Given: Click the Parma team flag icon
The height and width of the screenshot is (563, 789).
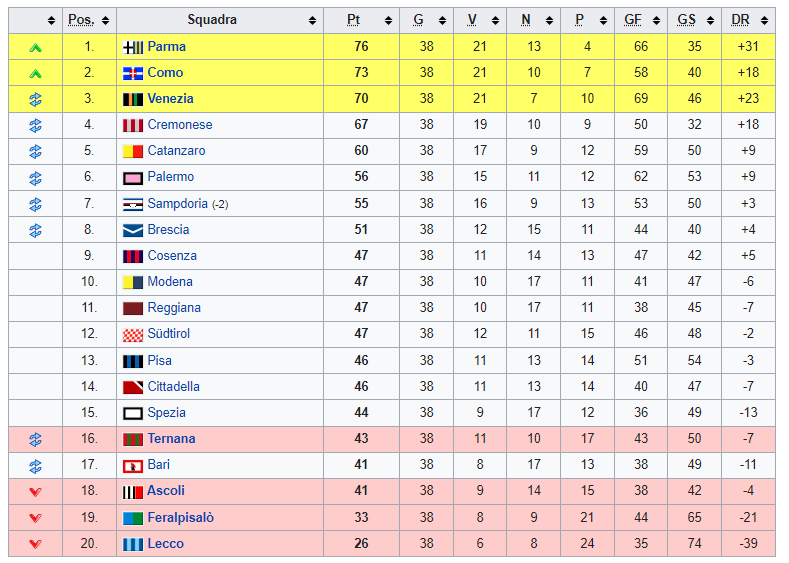Looking at the screenshot, I should [133, 47].
